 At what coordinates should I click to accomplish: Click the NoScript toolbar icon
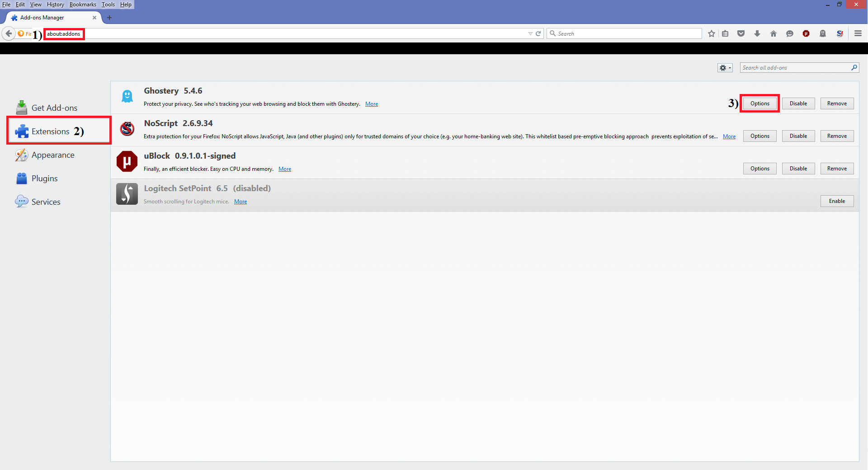point(840,34)
